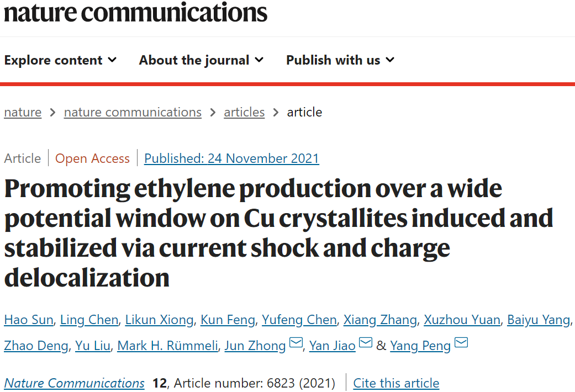Open the Explore content menu
The width and height of the screenshot is (575, 392).
(x=60, y=60)
